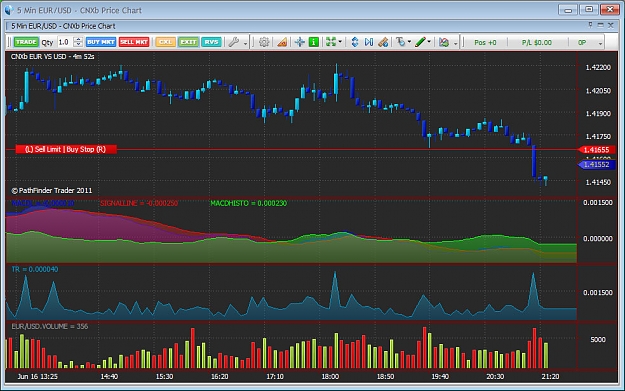Expand the pencil drawing tool dropdown
The width and height of the screenshot is (625, 391).
point(429,41)
